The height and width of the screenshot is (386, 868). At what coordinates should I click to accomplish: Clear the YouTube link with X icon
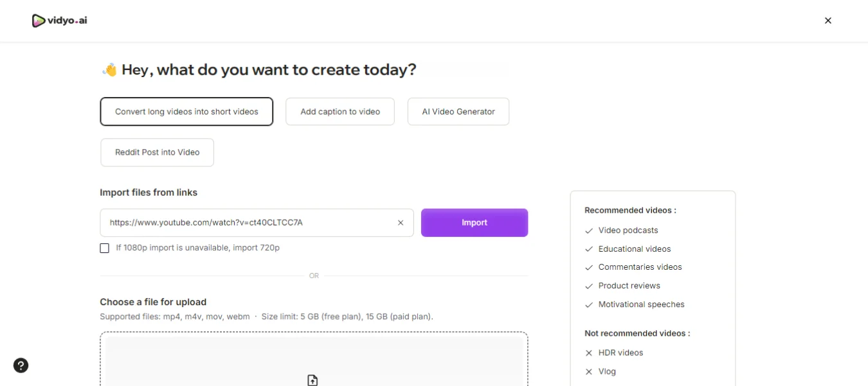[401, 223]
